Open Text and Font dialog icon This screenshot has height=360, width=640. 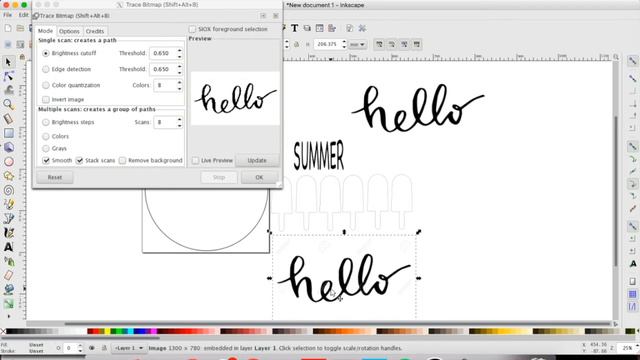(x=294, y=28)
